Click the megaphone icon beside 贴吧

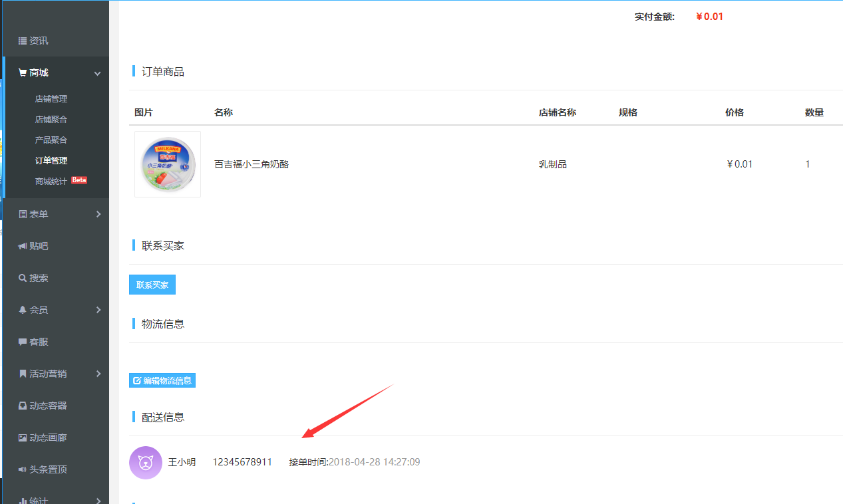(23, 246)
